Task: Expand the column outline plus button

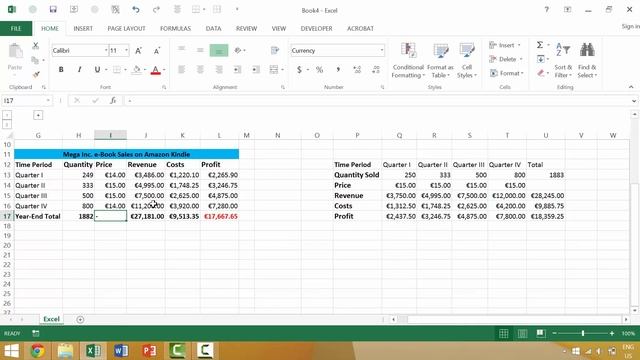Action: coord(38,116)
